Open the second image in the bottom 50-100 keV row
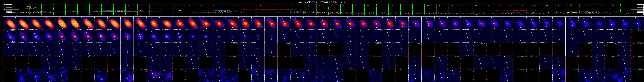The height and width of the screenshot is (82, 644). click(x=22, y=75)
